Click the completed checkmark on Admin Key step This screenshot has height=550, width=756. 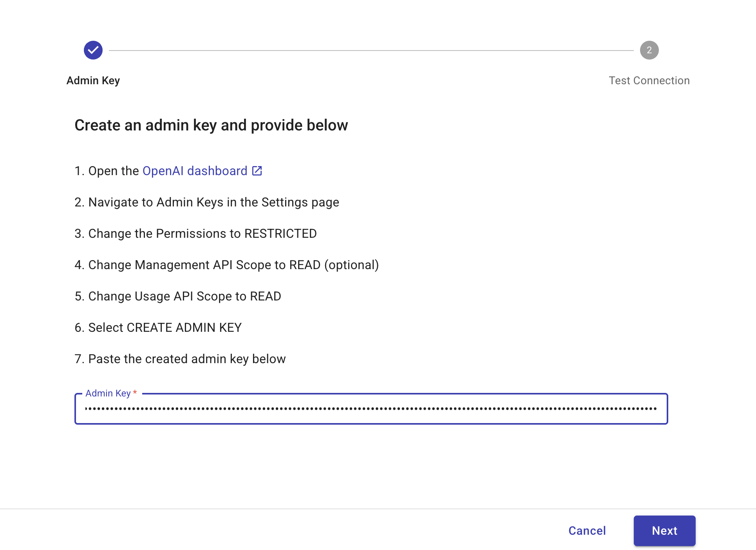click(93, 50)
